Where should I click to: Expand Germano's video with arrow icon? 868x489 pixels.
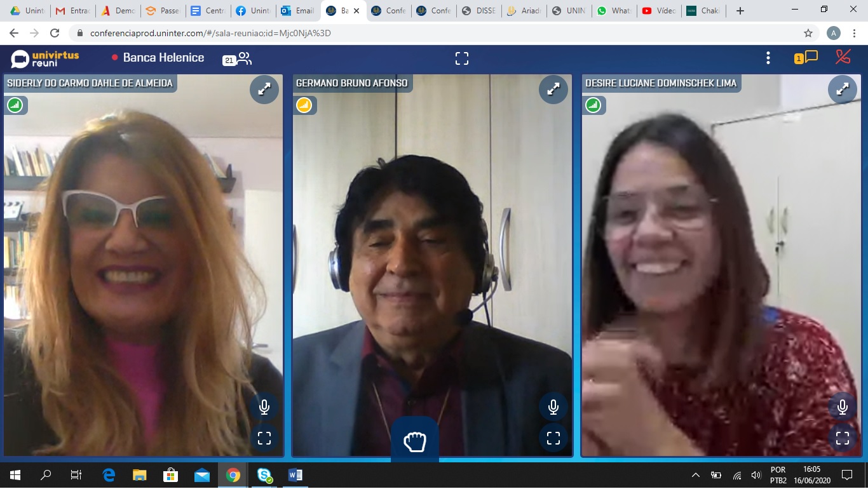point(553,90)
